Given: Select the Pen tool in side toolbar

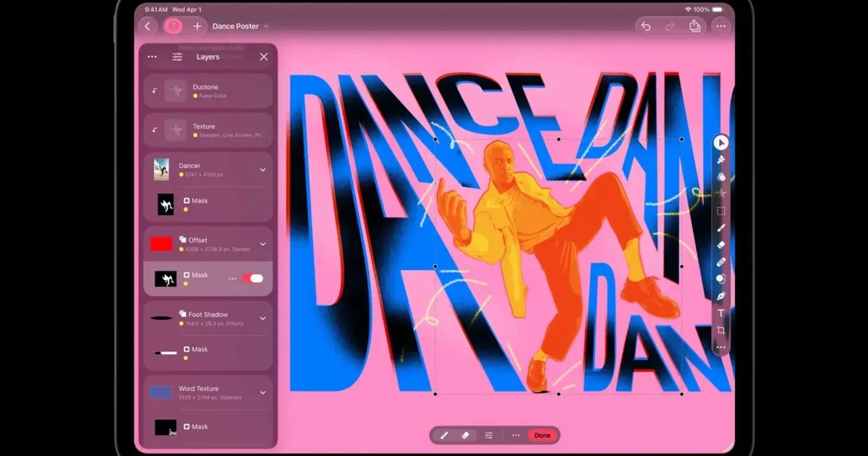Looking at the screenshot, I should [720, 296].
